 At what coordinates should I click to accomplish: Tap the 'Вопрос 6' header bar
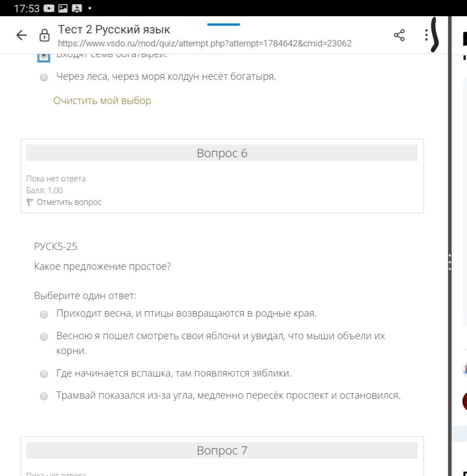[x=222, y=154]
